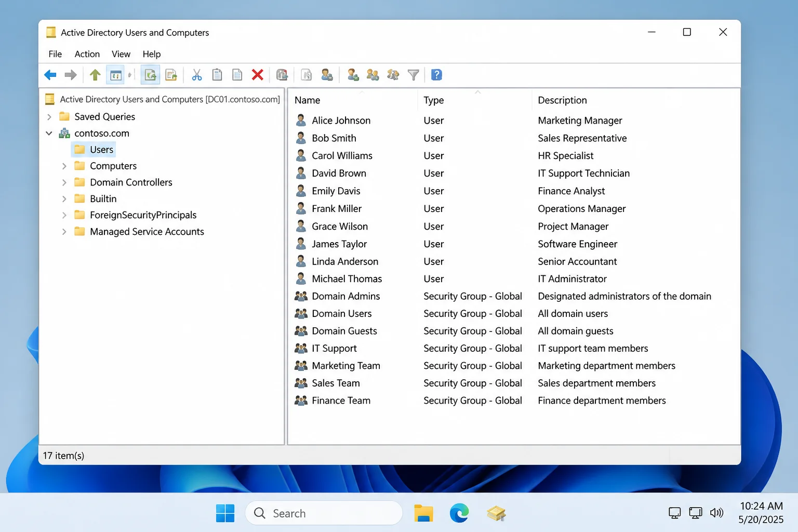The height and width of the screenshot is (532, 798).
Task: Expand the ForeignSecurityPrincipals chevron
Action: tap(64, 215)
